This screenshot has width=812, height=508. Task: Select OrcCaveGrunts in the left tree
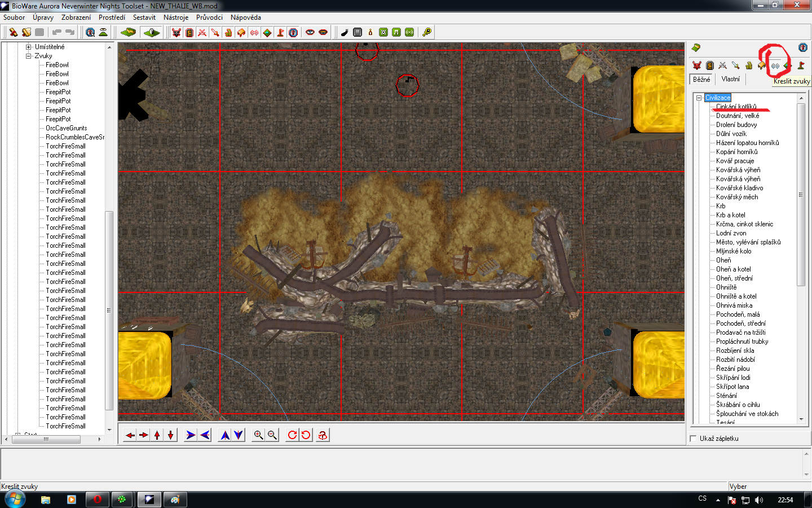click(66, 128)
